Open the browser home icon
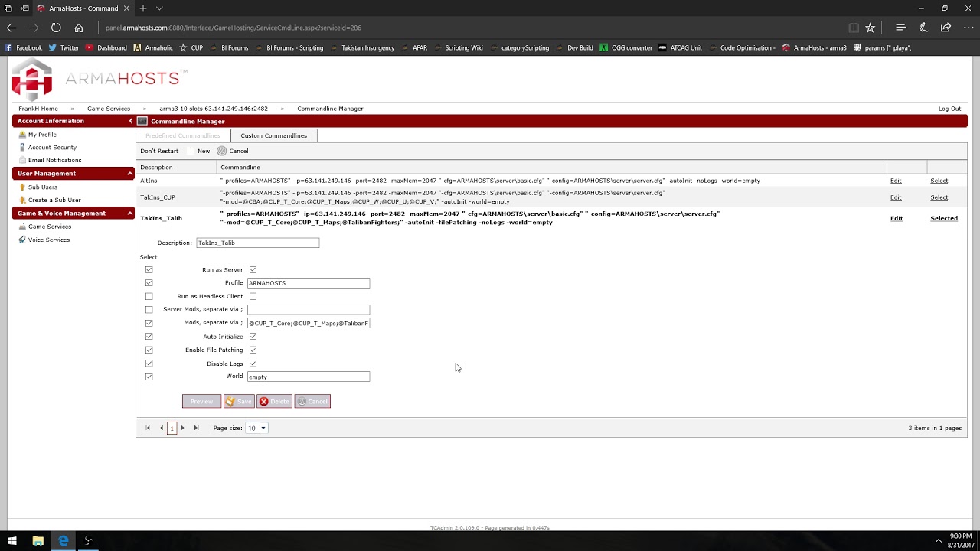This screenshot has width=980, height=551. coord(79,28)
